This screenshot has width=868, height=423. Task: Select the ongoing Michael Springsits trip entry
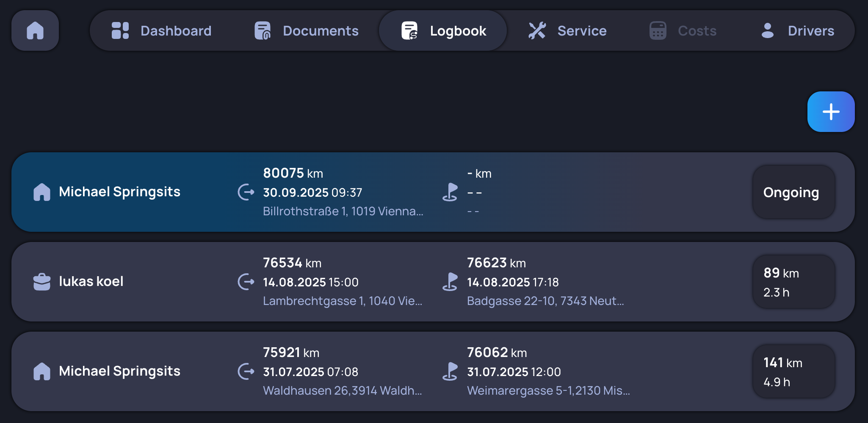tap(434, 192)
